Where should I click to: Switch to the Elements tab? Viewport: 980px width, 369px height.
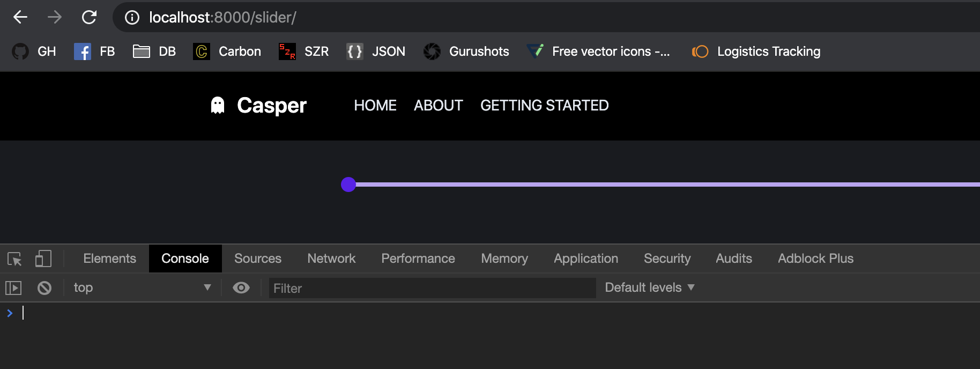tap(110, 259)
